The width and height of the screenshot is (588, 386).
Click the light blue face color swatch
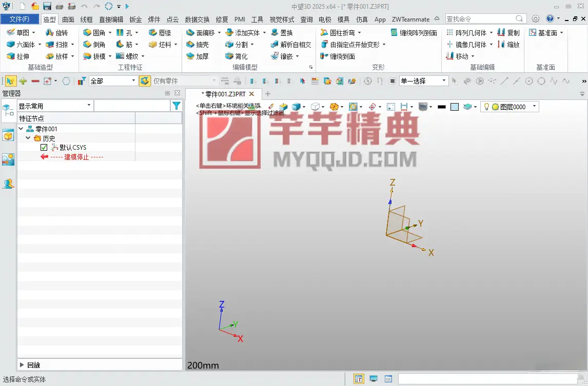coord(455,107)
